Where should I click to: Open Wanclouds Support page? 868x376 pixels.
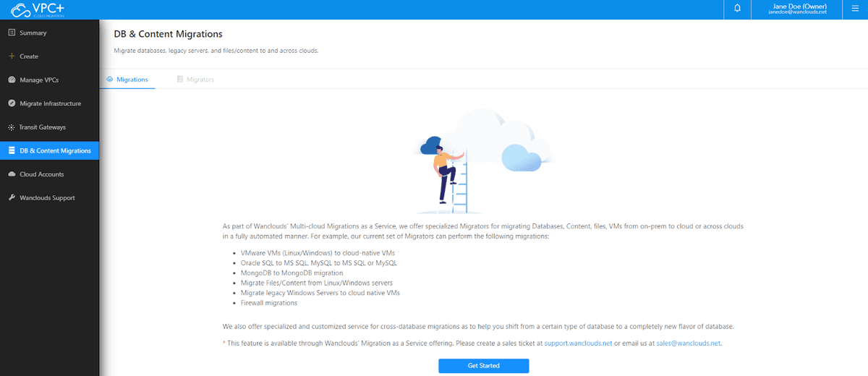(x=49, y=197)
